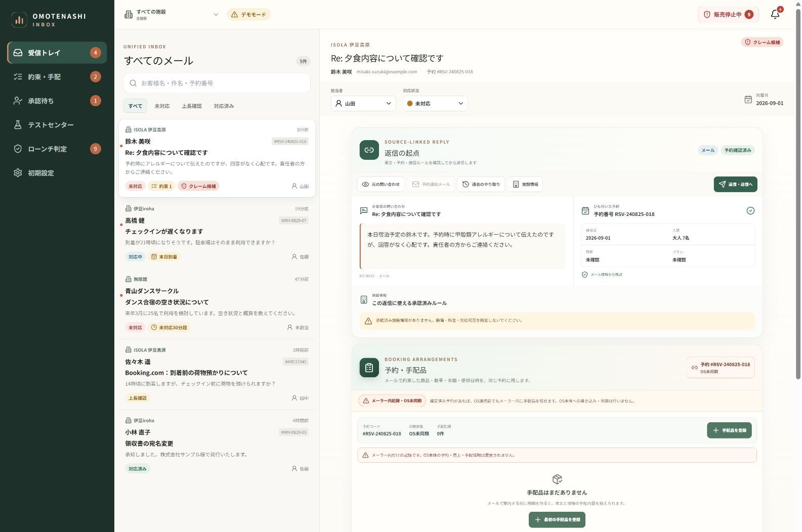Screen dimensions: 802x532
Task: Open the 予約通知メール tab
Action: (x=431, y=184)
